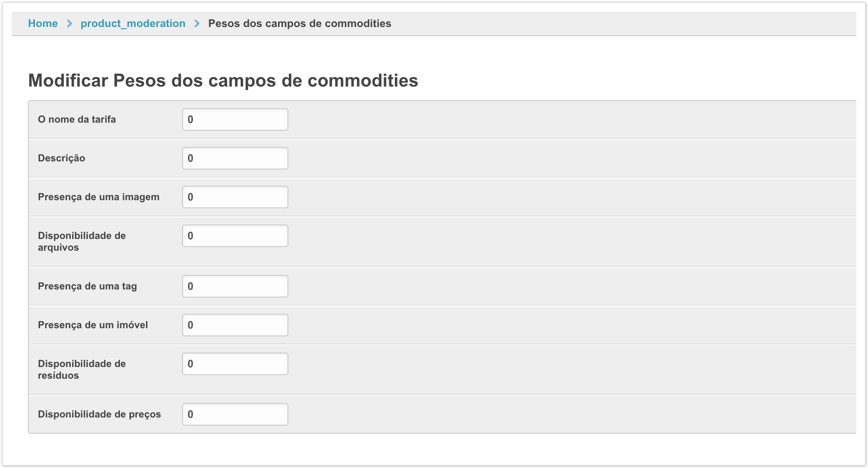
Task: Focus the 'Presença de um imóvel' field
Action: (x=235, y=325)
